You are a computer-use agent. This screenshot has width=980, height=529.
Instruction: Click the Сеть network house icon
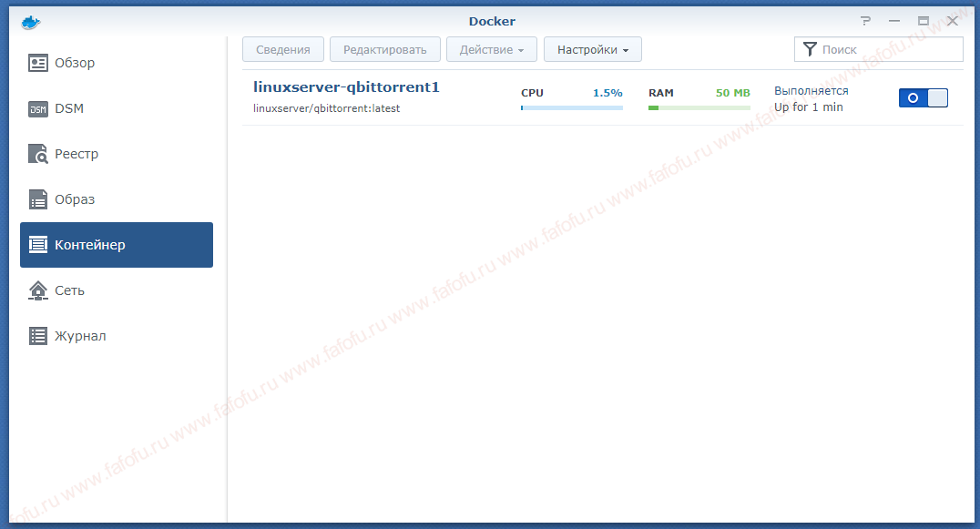pos(38,290)
